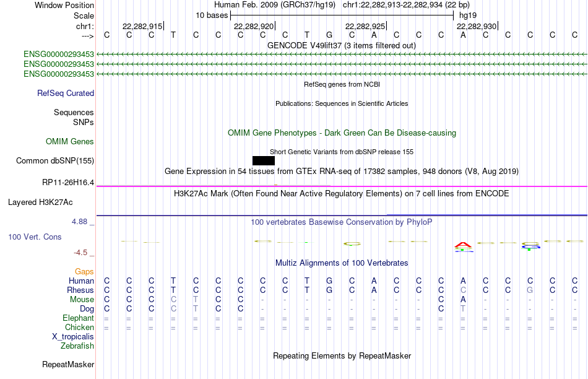Click the Common dbSNP(155) track label

tap(55, 160)
